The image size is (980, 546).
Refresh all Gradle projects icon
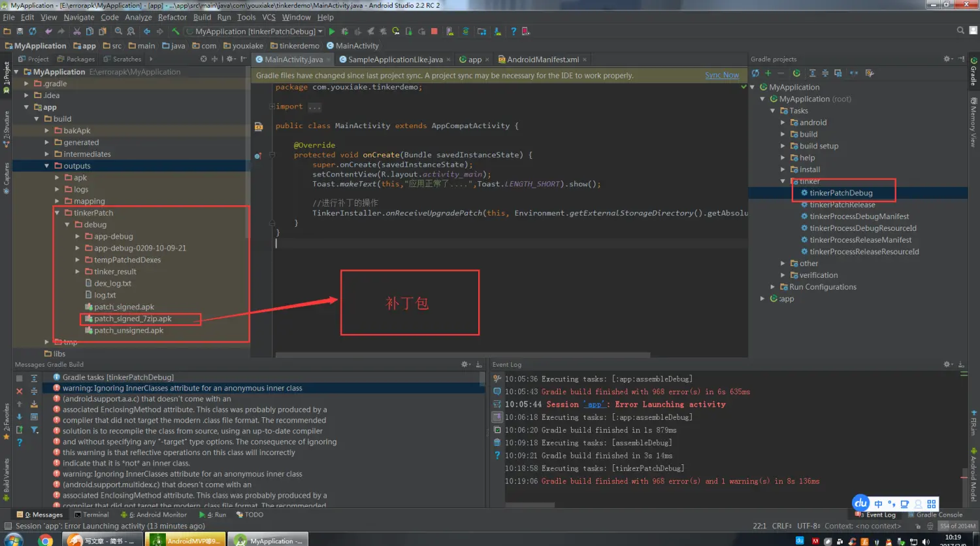click(x=755, y=73)
